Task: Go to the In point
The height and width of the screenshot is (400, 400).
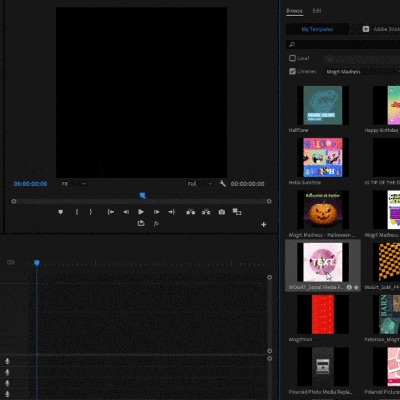Action: 111,212
